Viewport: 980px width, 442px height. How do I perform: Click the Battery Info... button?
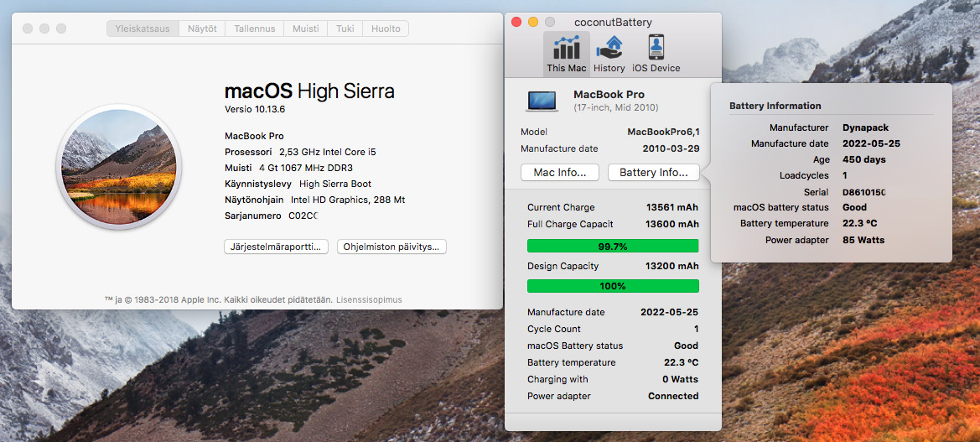(654, 173)
